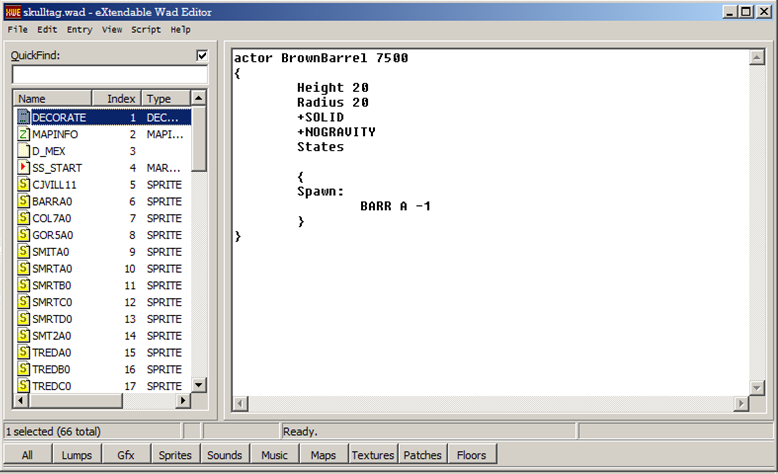This screenshot has height=474, width=778.
Task: Switch to the Gfx filter tab
Action: pos(126,455)
